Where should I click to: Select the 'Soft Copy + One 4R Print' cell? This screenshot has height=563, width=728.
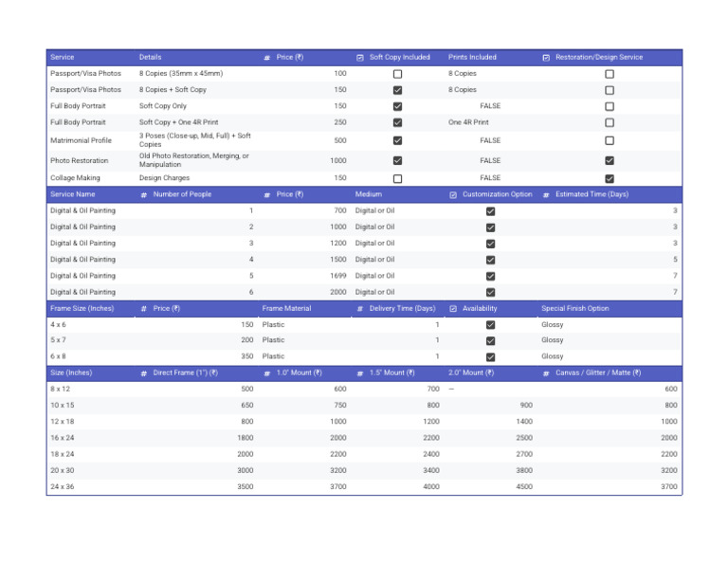[196, 122]
